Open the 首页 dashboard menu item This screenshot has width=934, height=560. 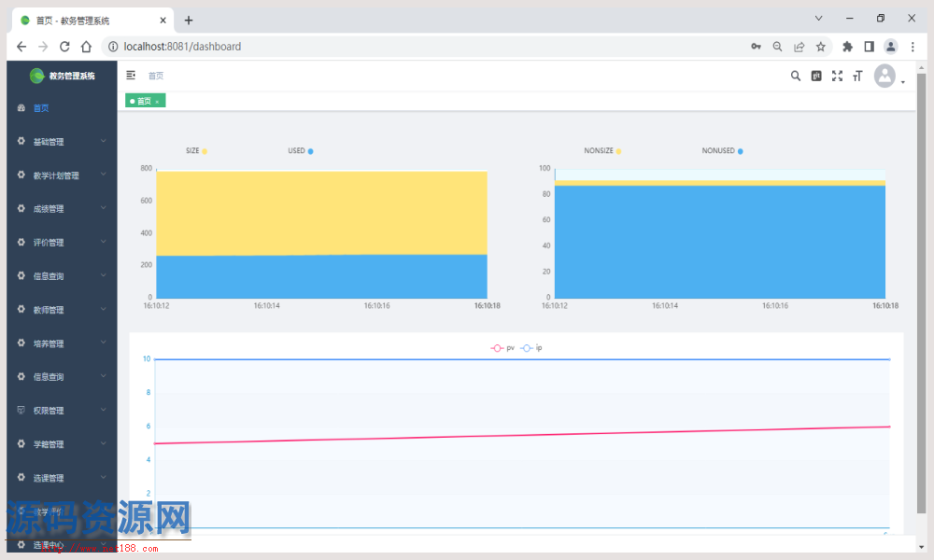(41, 108)
